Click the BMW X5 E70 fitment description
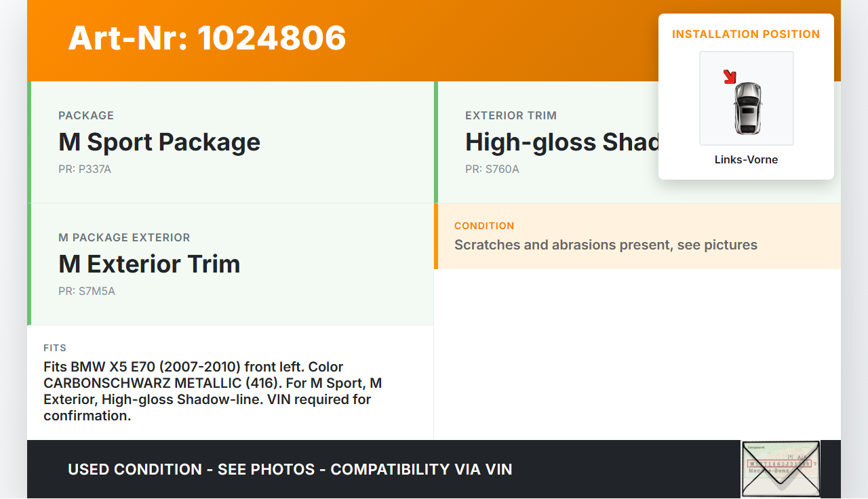The width and height of the screenshot is (868, 499). (x=210, y=391)
